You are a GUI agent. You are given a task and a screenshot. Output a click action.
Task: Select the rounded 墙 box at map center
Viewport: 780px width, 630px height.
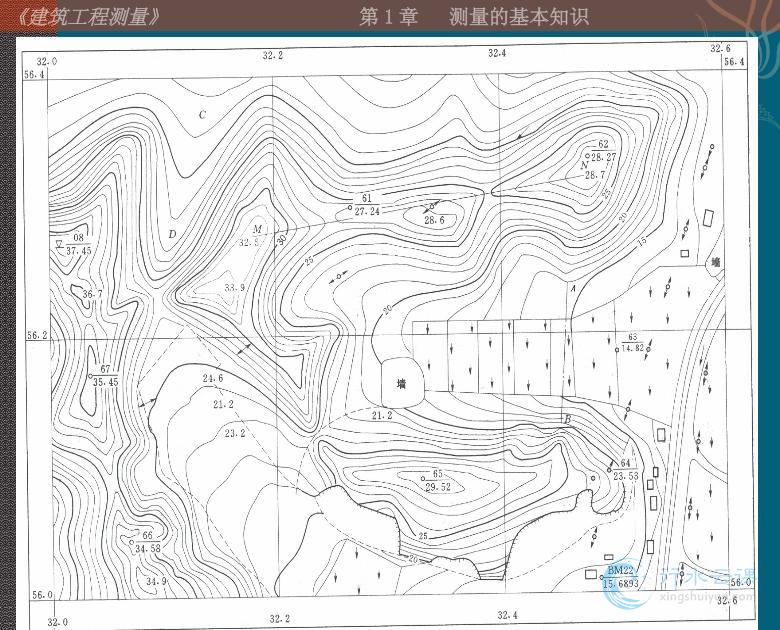click(x=402, y=382)
